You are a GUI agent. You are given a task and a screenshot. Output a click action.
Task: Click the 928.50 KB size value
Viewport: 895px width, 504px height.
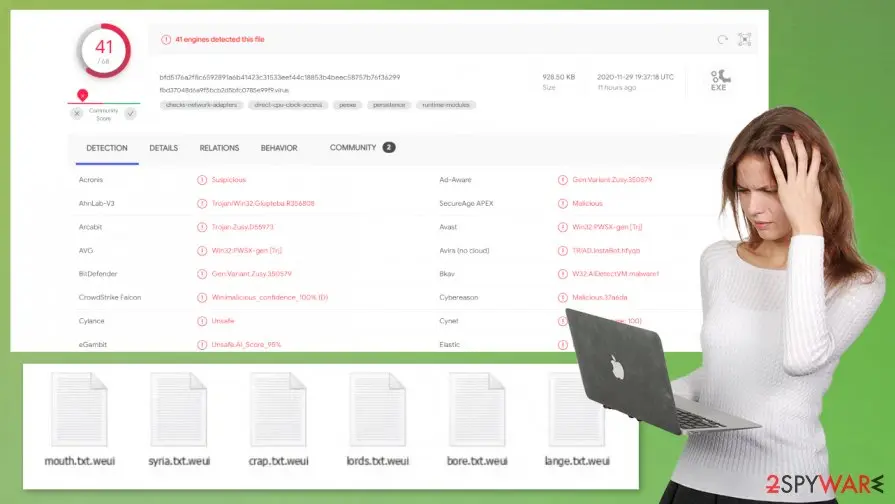click(559, 77)
